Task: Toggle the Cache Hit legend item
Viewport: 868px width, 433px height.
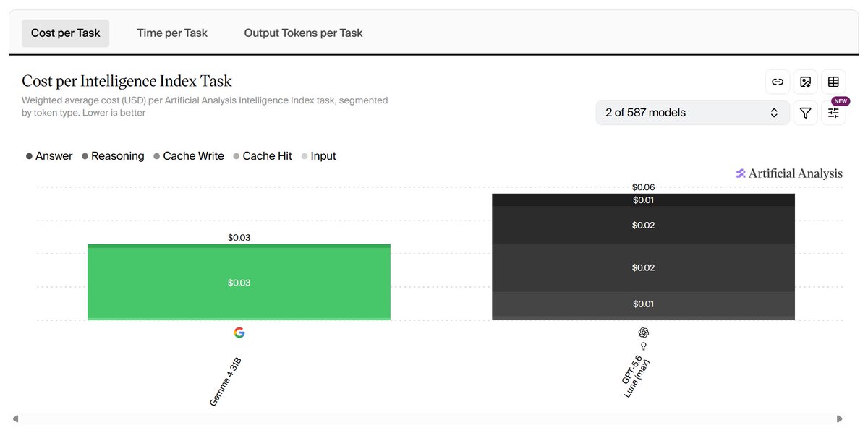Action: [263, 156]
